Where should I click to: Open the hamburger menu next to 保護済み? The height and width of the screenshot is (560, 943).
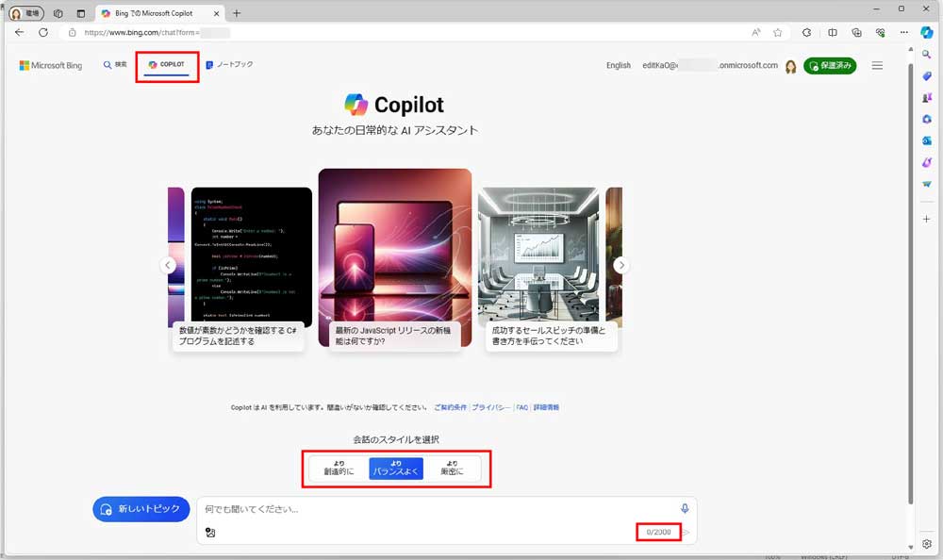click(877, 65)
